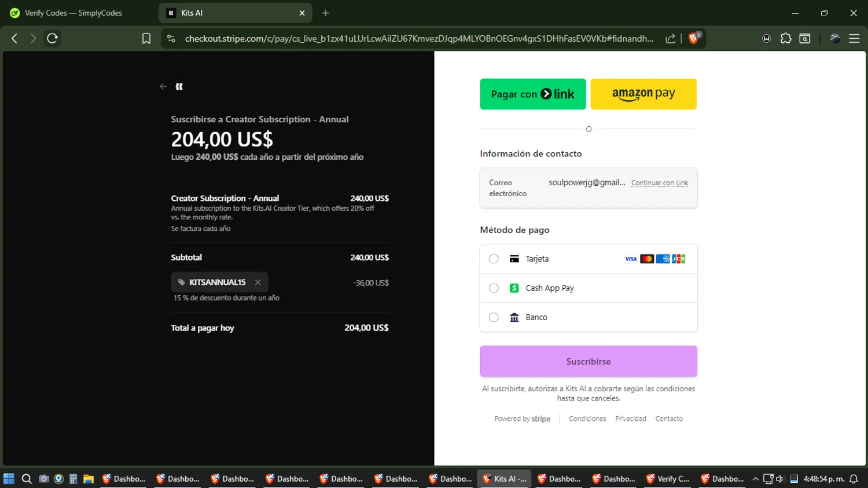The image size is (868, 488).
Task: Switch to Kits AI browser tab
Action: 235,13
